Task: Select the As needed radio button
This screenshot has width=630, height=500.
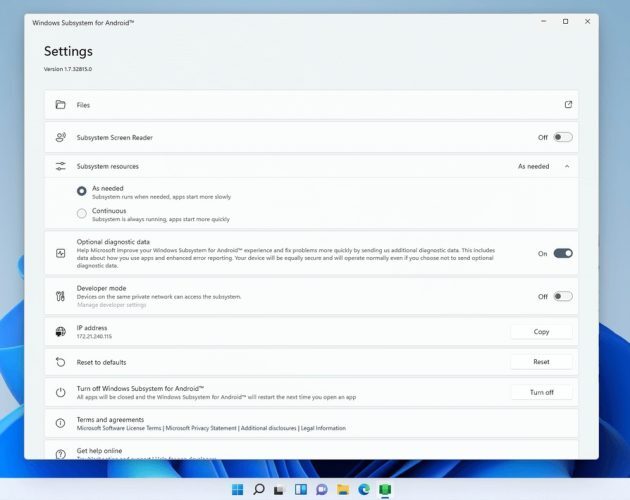Action: point(82,191)
